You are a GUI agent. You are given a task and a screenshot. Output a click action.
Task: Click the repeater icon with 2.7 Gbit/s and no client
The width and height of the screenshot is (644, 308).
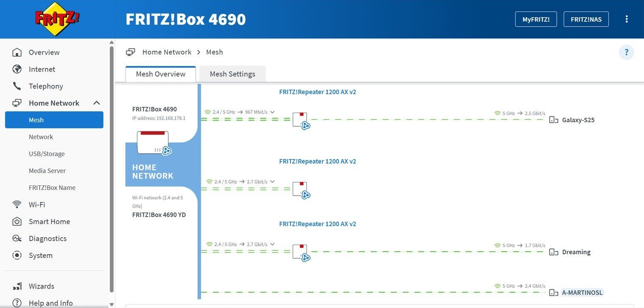click(301, 190)
